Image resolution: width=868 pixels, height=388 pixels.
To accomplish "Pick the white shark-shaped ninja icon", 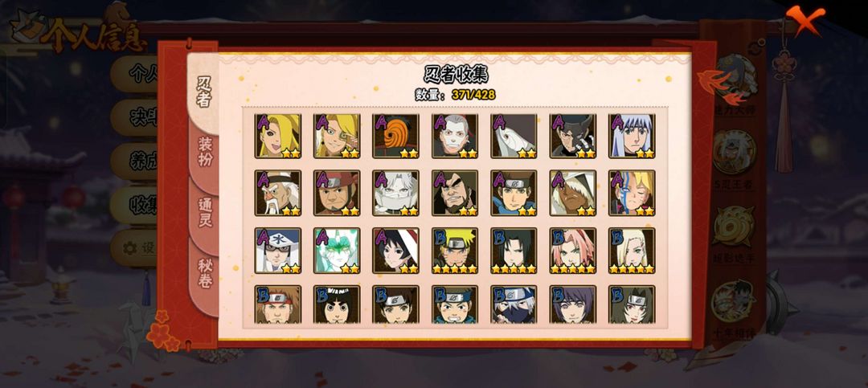I will [513, 136].
